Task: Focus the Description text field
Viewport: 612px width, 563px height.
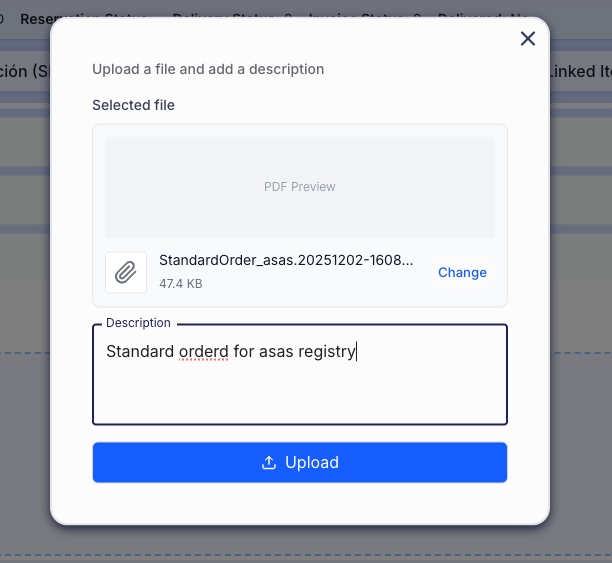Action: tap(300, 385)
